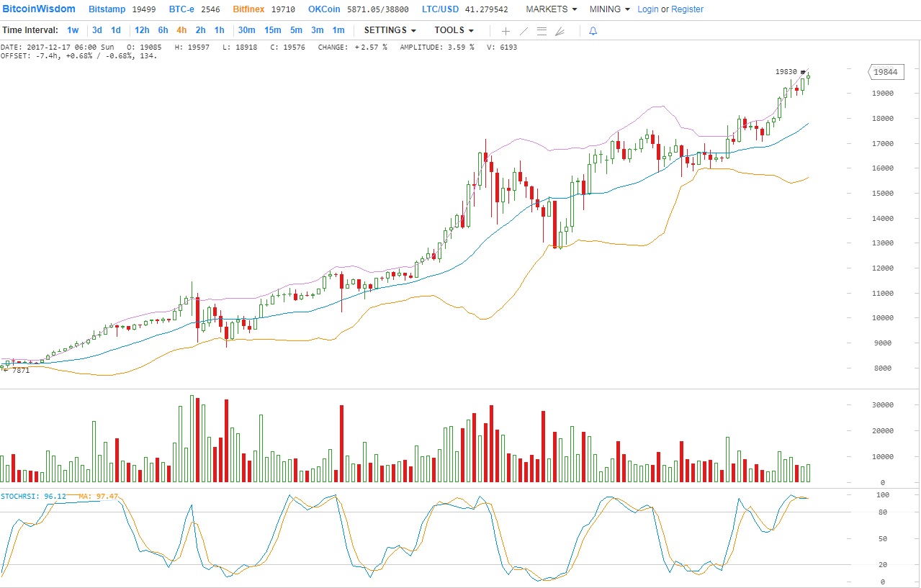
Task: Click the price alert bell icon
Action: (593, 31)
